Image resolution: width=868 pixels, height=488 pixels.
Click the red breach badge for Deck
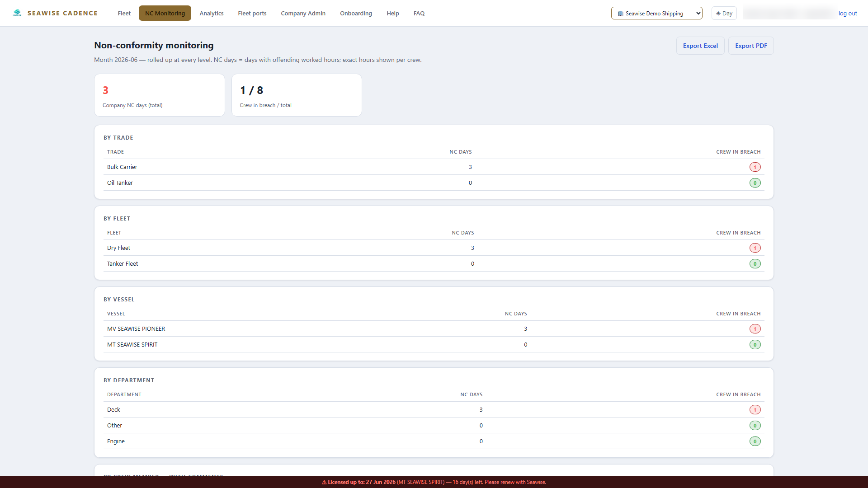[x=755, y=409]
